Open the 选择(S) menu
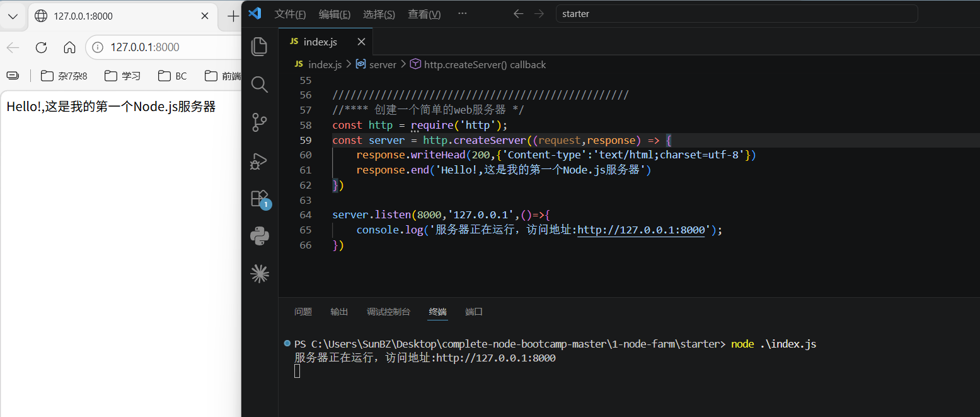This screenshot has width=980, height=417. point(379,14)
